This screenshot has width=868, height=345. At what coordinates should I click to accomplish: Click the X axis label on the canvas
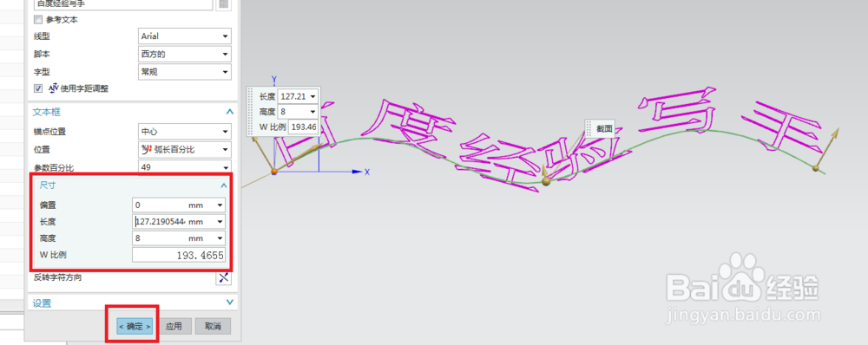[367, 172]
